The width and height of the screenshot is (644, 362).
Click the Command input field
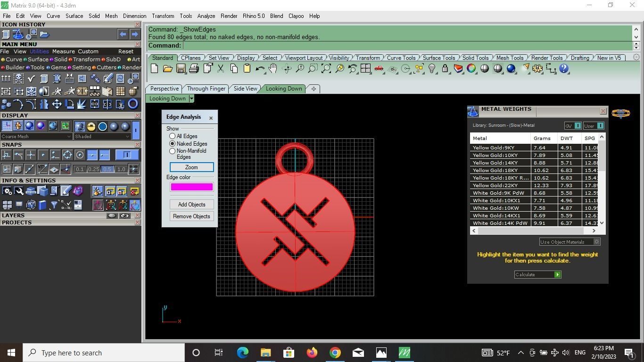point(407,46)
